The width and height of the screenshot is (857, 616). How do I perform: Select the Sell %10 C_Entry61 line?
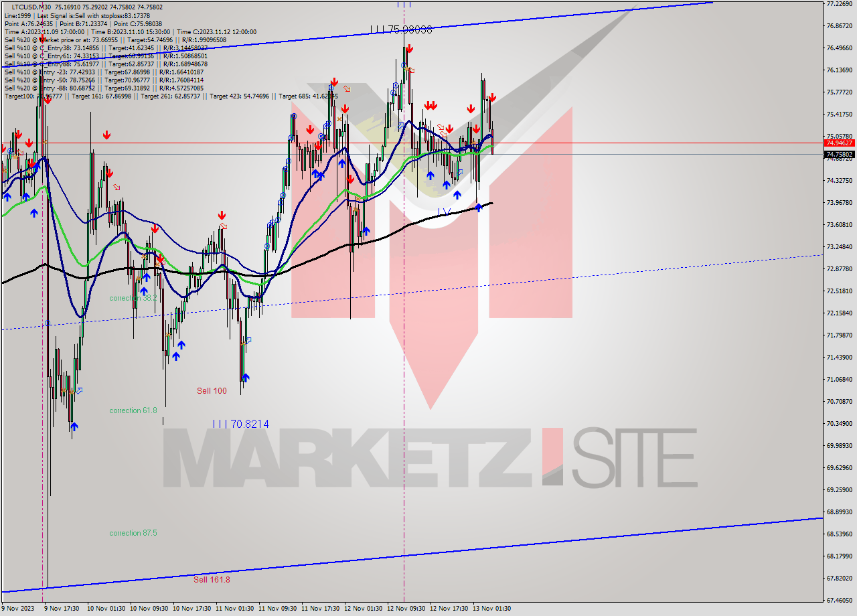tap(105, 56)
